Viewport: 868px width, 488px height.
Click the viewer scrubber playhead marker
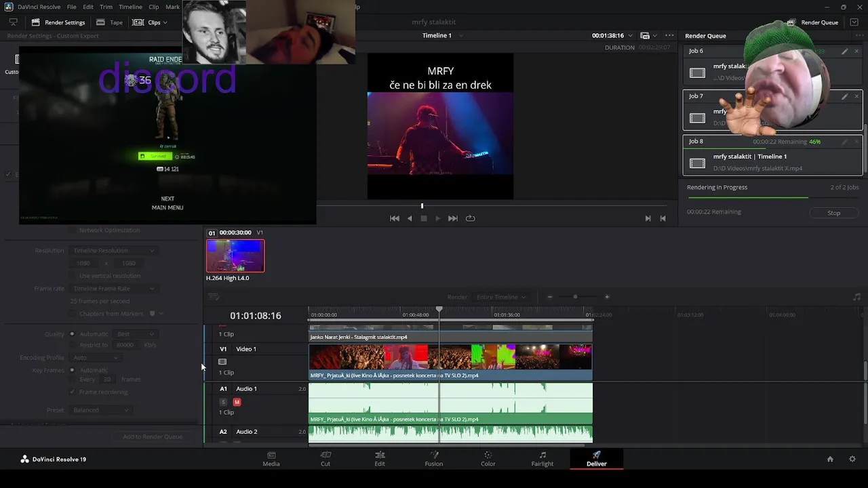pyautogui.click(x=422, y=205)
